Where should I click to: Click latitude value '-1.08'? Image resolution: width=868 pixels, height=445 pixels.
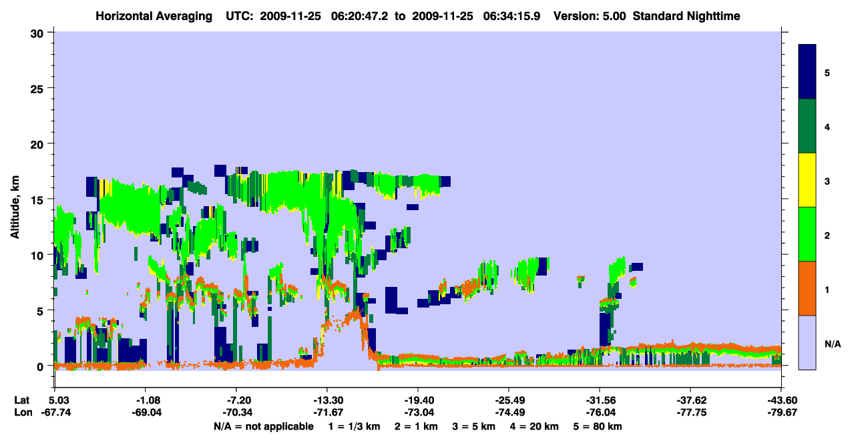pyautogui.click(x=146, y=400)
